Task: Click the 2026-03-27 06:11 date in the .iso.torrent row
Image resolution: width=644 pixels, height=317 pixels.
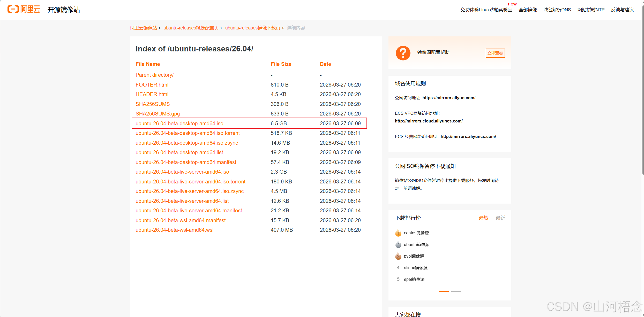Action: (340, 133)
